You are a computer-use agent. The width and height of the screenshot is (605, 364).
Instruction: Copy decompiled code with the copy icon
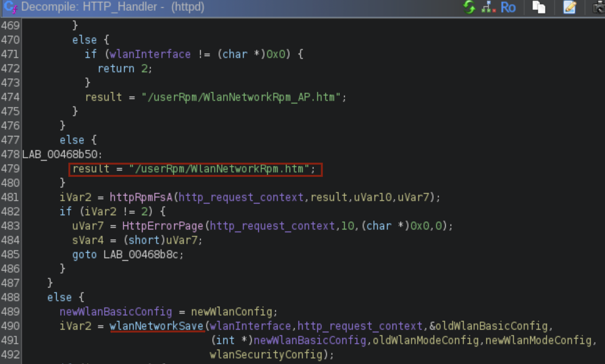pos(539,8)
